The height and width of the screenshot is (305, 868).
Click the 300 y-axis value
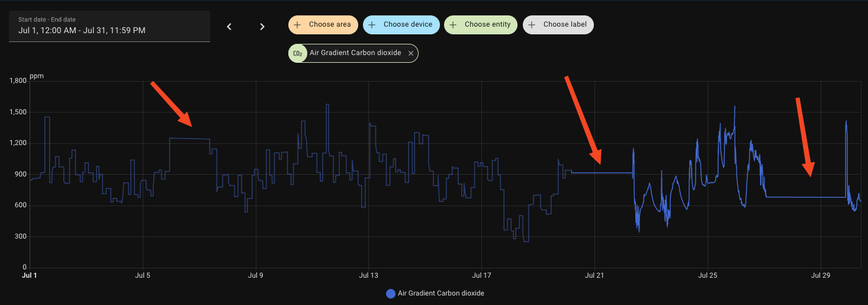(21, 237)
